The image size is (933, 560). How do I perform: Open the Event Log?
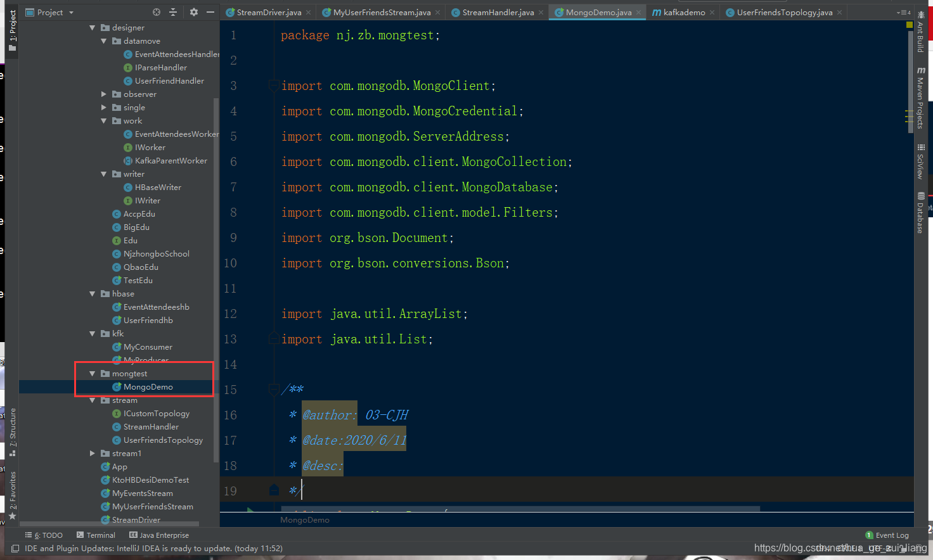[887, 535]
